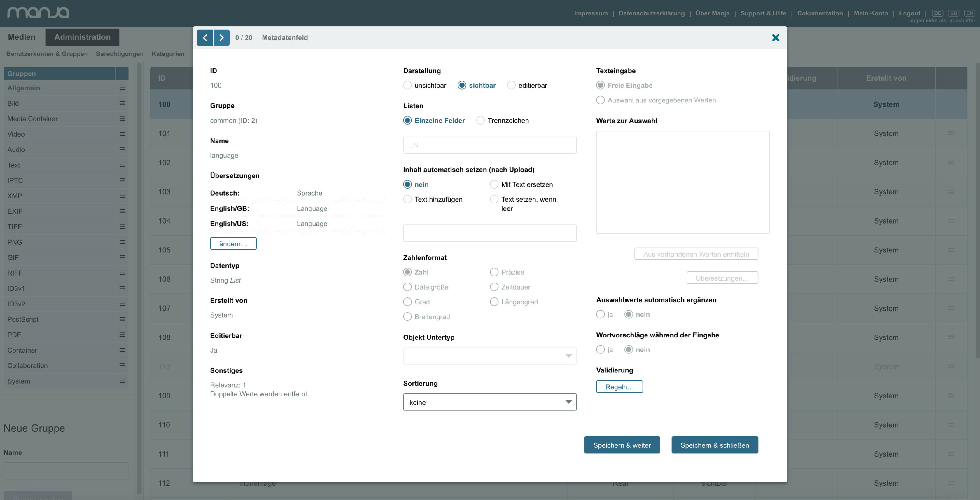Go to previous metadata field arrow
This screenshot has height=500, width=980.
pos(205,38)
